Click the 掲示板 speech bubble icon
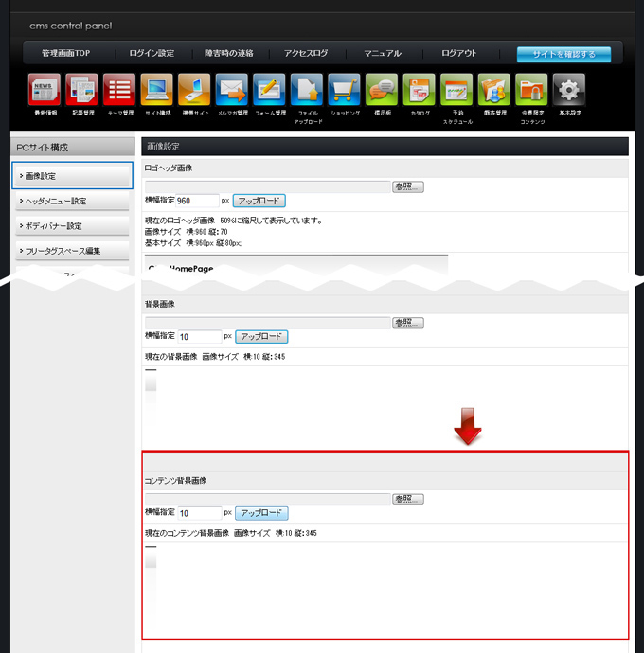This screenshot has height=653, width=644. coord(382,90)
